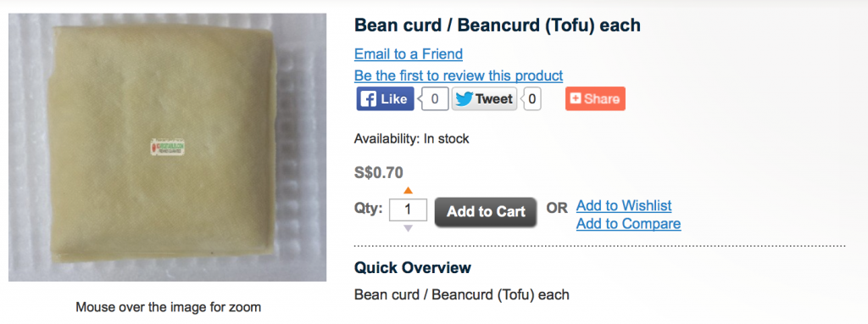Click the Facebook like count bubble
Viewport: 868px width, 324px height.
[x=434, y=99]
